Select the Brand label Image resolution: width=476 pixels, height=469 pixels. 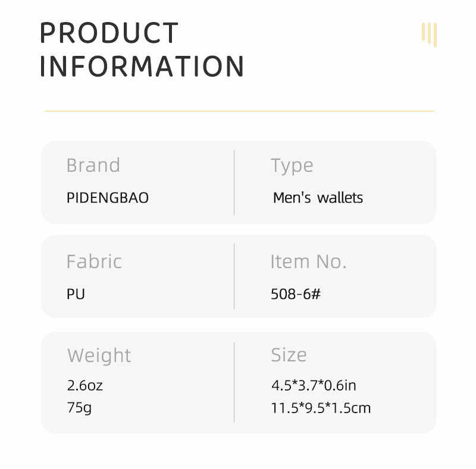(x=93, y=165)
